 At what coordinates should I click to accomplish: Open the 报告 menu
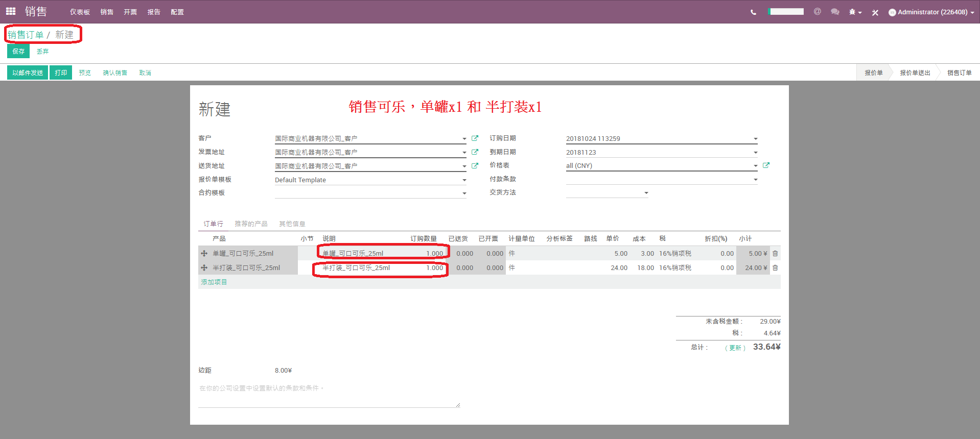point(154,12)
